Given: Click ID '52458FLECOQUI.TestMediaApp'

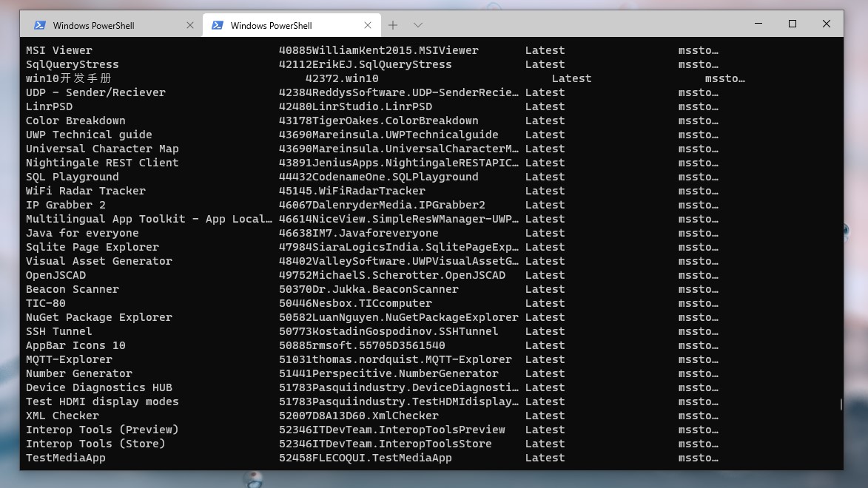Looking at the screenshot, I should (x=366, y=458).
